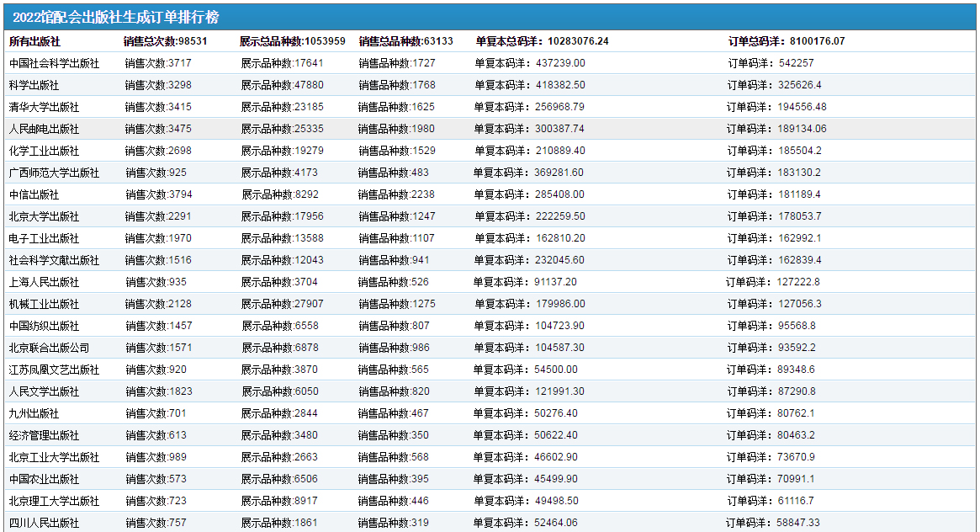Open 化学工业出版社 publisher entry

(44, 151)
